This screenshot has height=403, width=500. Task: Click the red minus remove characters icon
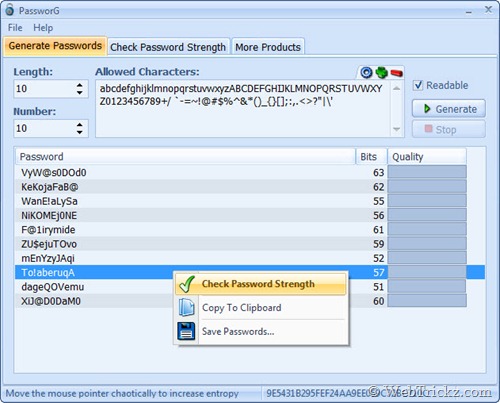(396, 73)
